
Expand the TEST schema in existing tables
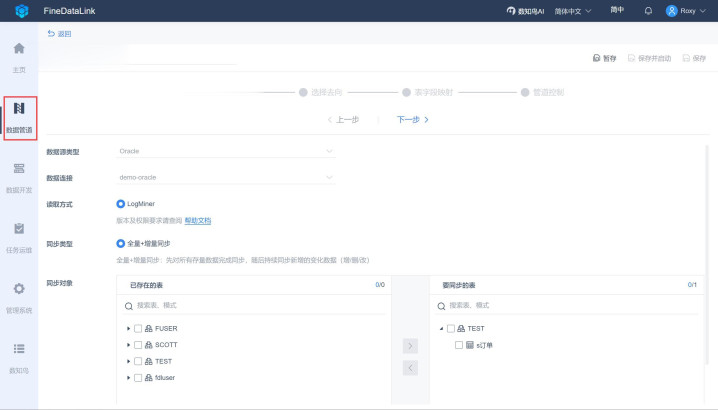click(128, 361)
